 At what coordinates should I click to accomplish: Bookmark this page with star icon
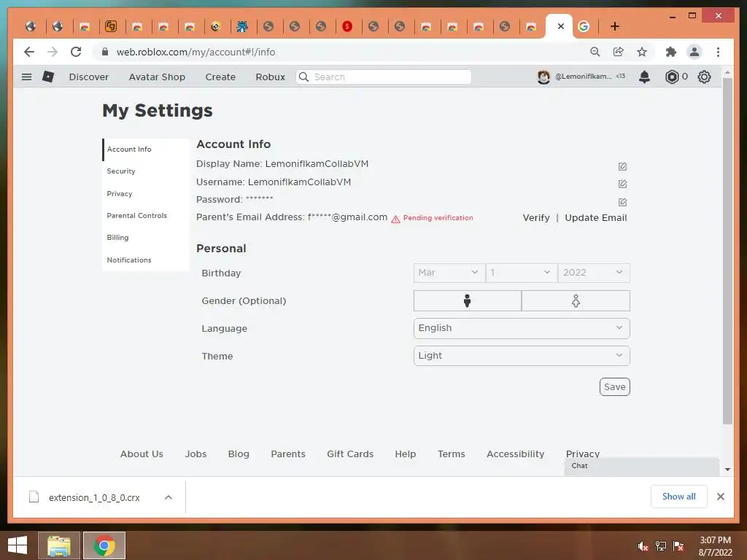coord(642,52)
